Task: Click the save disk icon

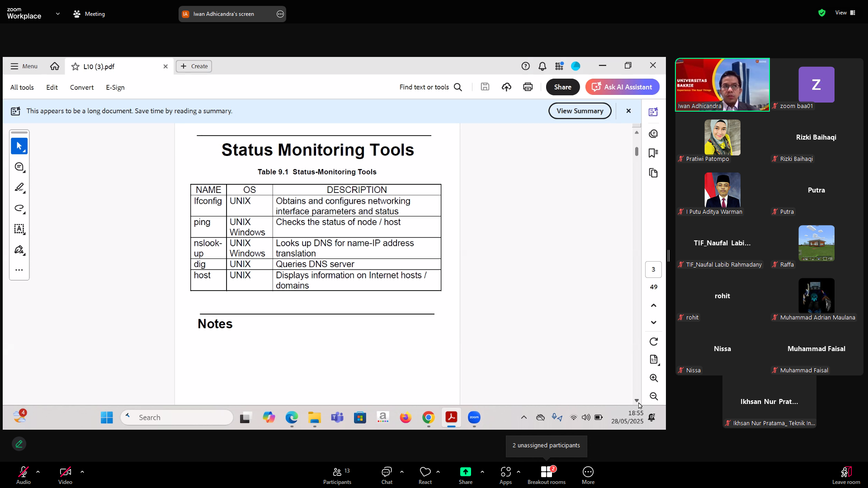Action: [x=485, y=87]
